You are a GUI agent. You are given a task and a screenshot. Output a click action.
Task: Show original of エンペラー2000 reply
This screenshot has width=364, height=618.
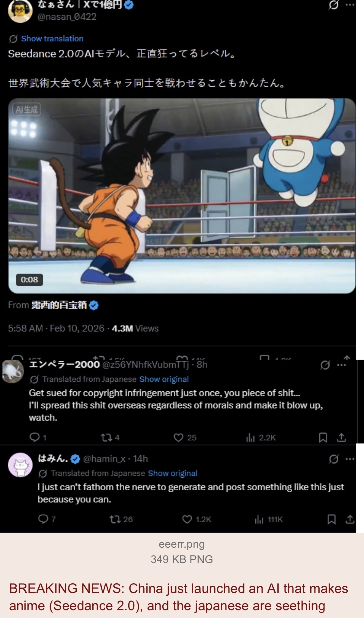[x=164, y=379]
